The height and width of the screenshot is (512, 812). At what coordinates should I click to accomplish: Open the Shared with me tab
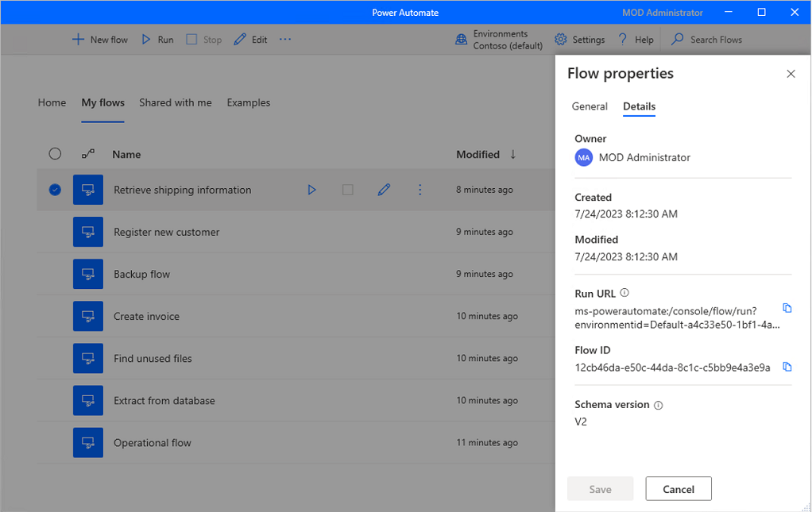[176, 102]
